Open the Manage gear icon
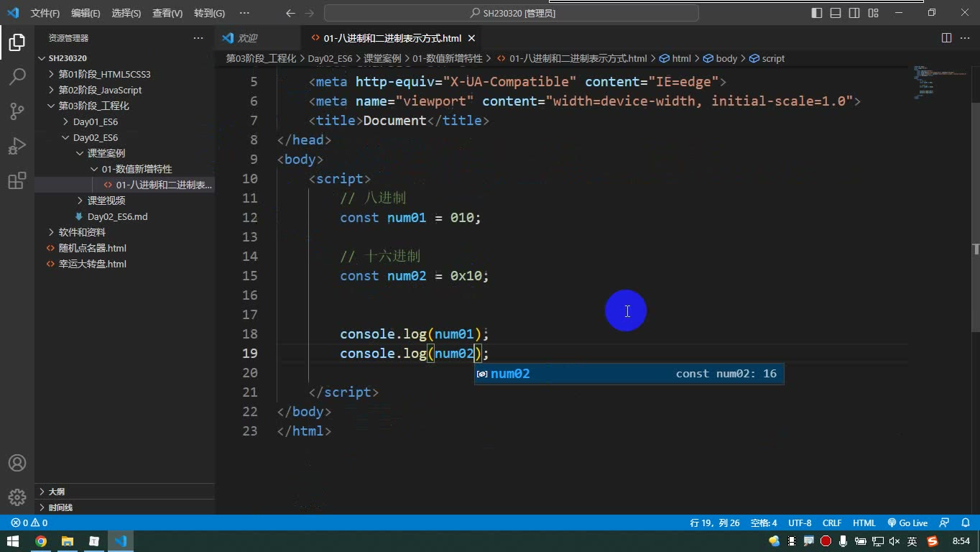 [x=17, y=497]
